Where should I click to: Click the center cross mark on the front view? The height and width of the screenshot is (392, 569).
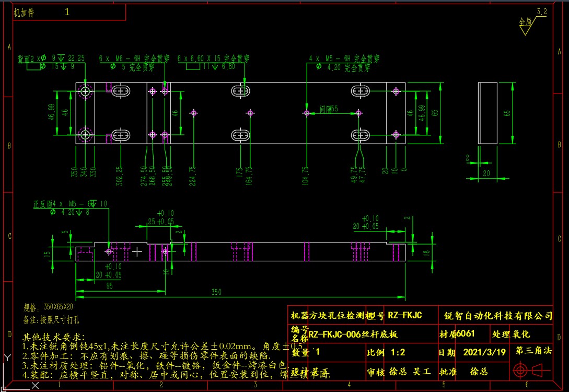138,251
